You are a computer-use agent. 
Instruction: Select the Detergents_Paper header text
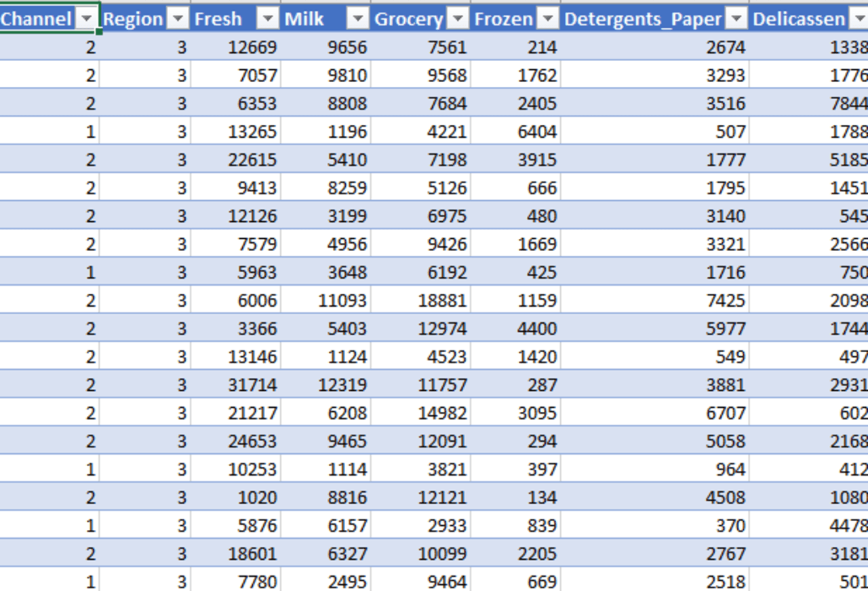643,19
